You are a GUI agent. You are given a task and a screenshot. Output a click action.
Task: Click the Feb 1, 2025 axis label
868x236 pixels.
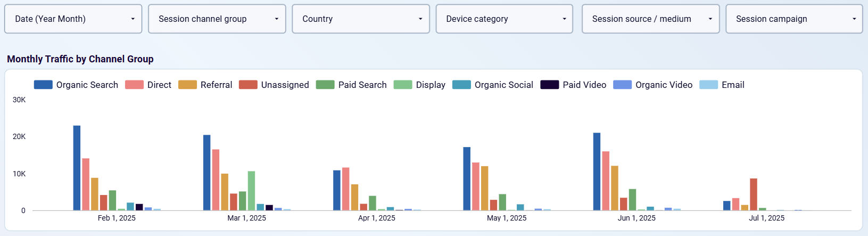[117, 218]
